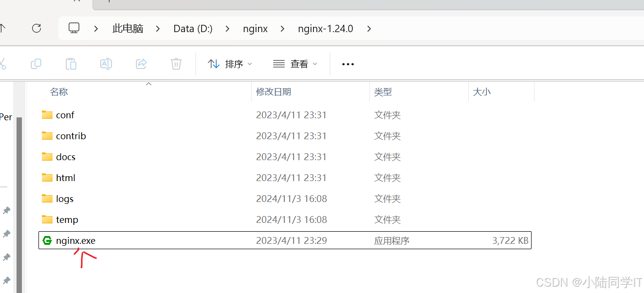Open the 排序 sort dropdown
Image resolution: width=644 pixels, height=293 pixels.
pos(230,64)
